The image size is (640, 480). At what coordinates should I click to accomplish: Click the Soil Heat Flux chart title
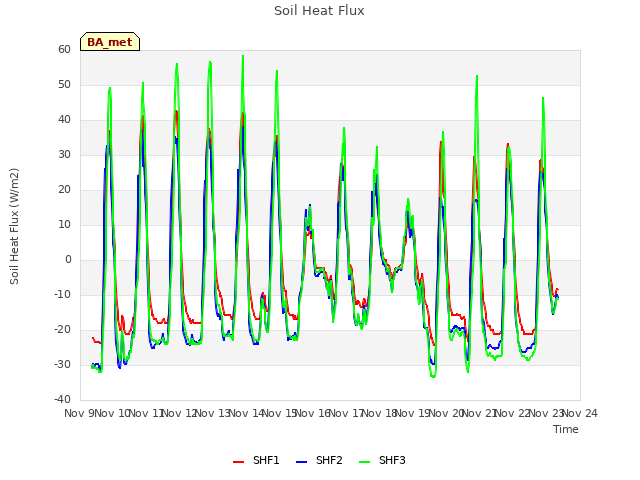319,11
